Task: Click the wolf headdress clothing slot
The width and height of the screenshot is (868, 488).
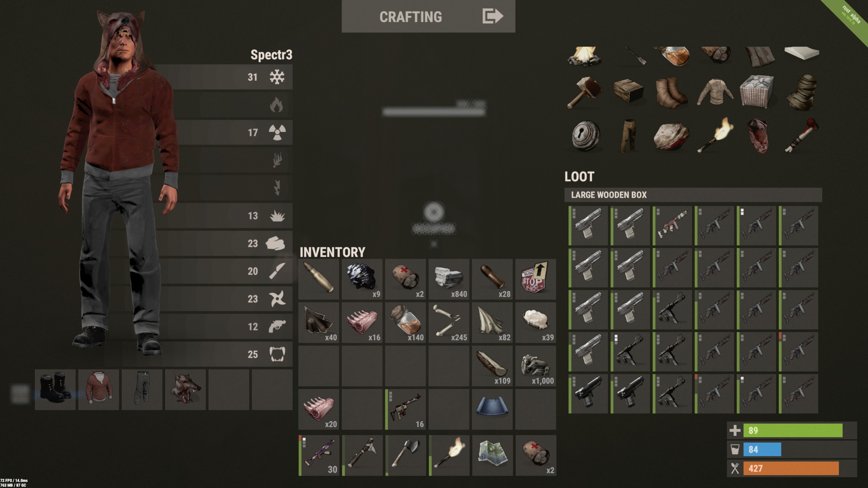Action: click(x=185, y=390)
